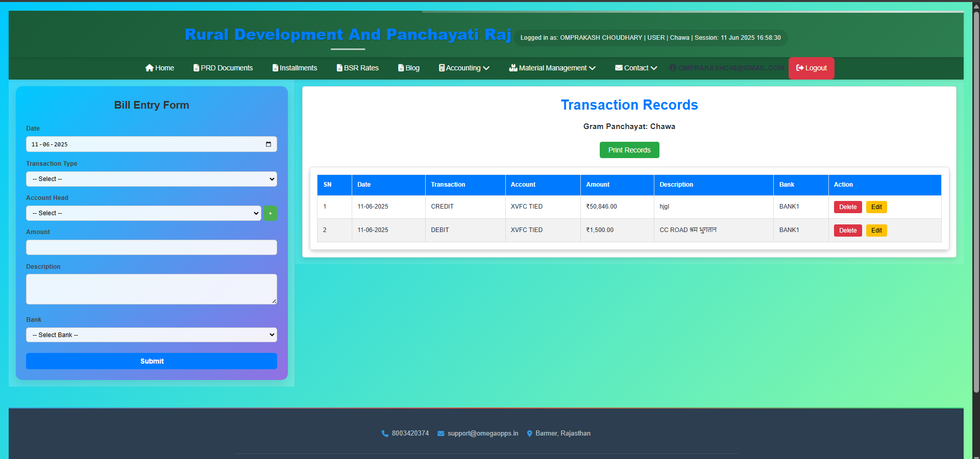The image size is (980, 459).
Task: Click the Contact envelope icon
Action: (619, 68)
